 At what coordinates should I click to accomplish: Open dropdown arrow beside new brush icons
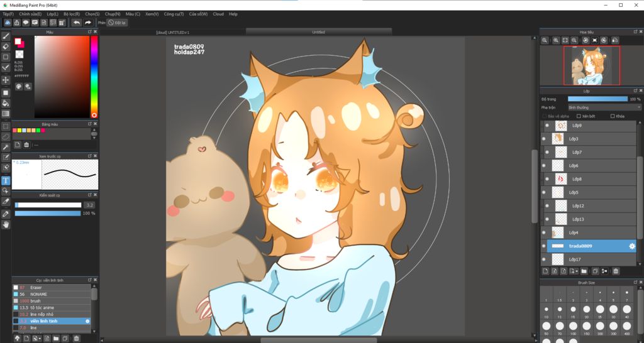point(40,339)
